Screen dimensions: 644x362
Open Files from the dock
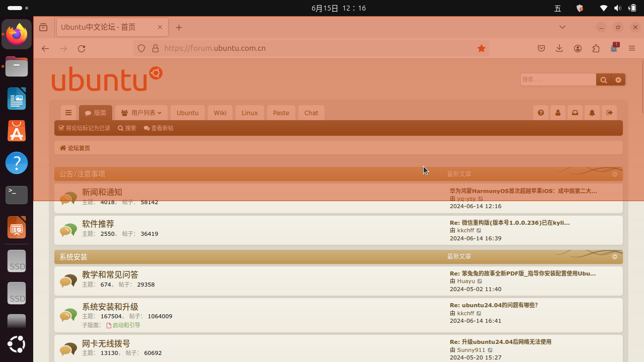[x=17, y=66]
